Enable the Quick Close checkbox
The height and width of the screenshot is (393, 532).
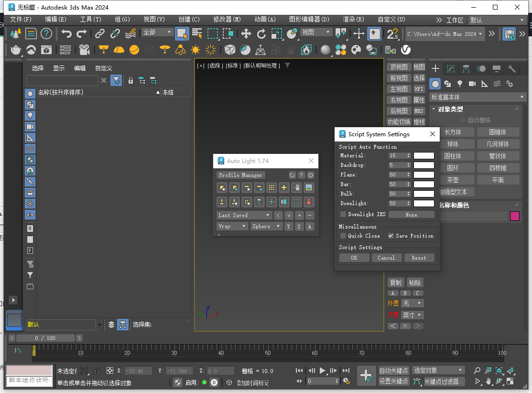point(343,236)
